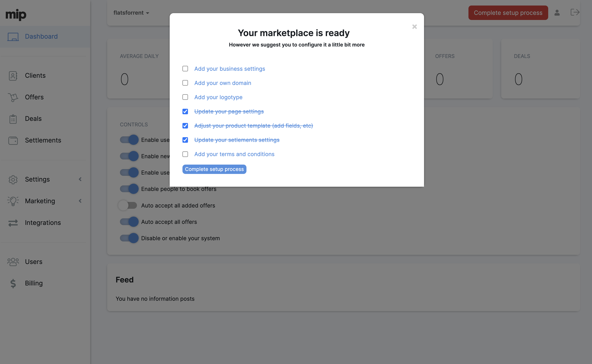Click the Clients contact card icon
Image resolution: width=592 pixels, height=364 pixels.
(13, 76)
